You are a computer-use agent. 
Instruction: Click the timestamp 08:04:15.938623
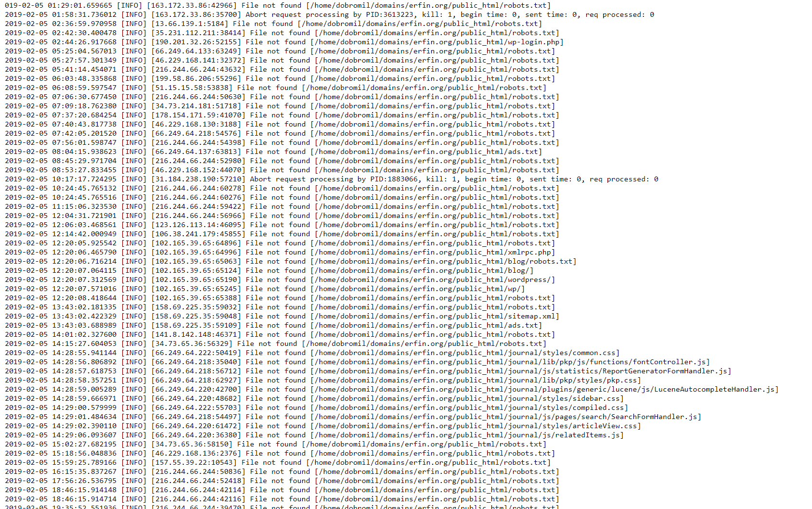[84, 152]
